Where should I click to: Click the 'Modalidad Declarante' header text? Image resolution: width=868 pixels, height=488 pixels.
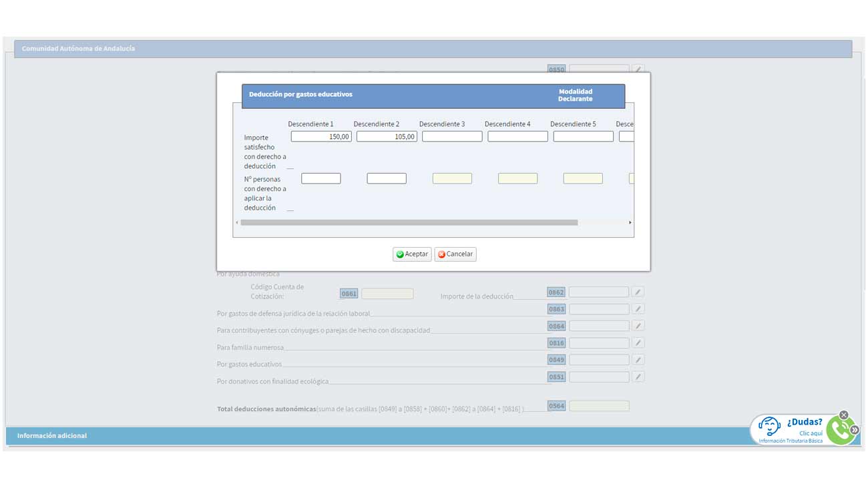pyautogui.click(x=576, y=95)
